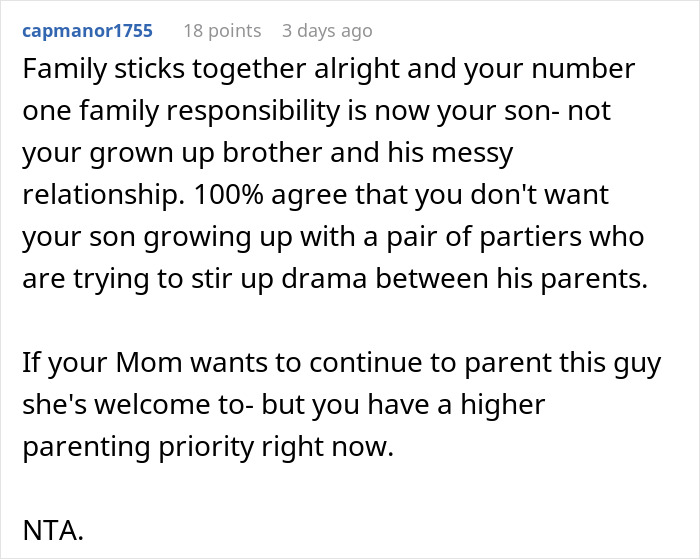
Task: Click the line 'parenting priority right now.'
Action: click(209, 446)
